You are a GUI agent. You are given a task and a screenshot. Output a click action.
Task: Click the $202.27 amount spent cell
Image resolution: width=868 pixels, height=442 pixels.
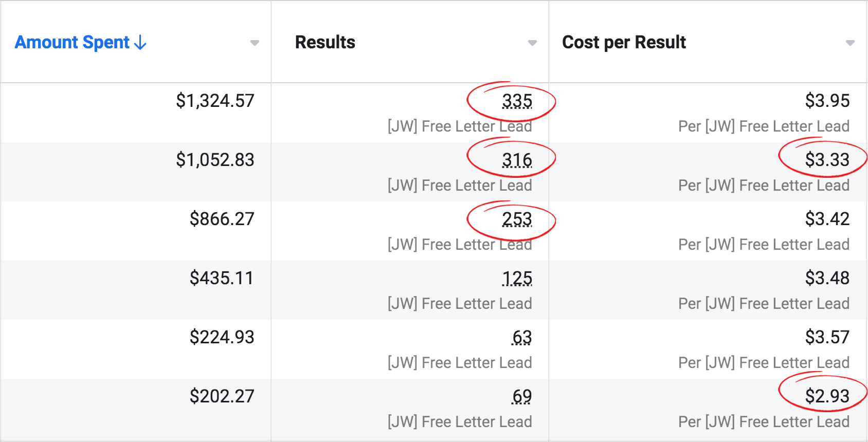pos(222,396)
